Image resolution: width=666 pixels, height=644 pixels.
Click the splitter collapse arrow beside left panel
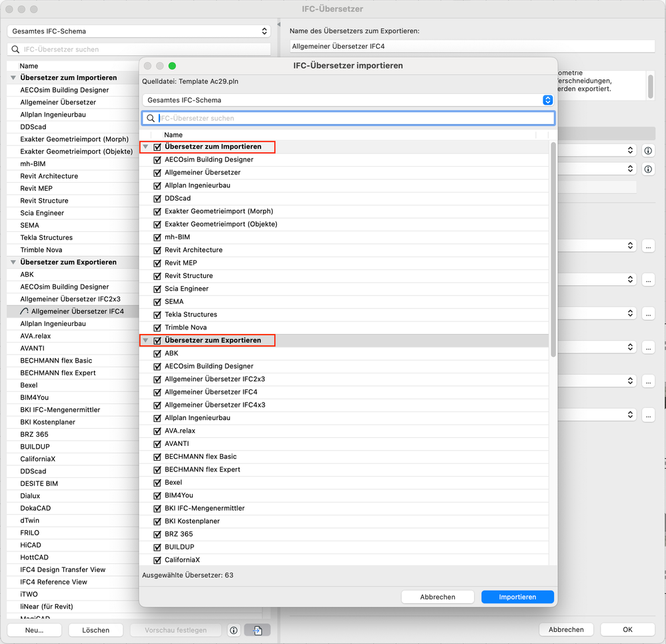pos(279,25)
